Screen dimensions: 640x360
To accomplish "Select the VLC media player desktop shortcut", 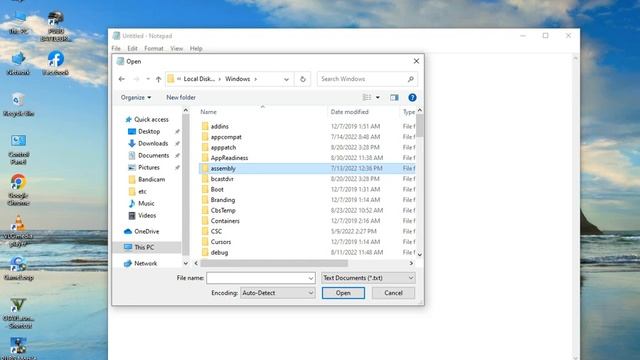I will [x=18, y=231].
